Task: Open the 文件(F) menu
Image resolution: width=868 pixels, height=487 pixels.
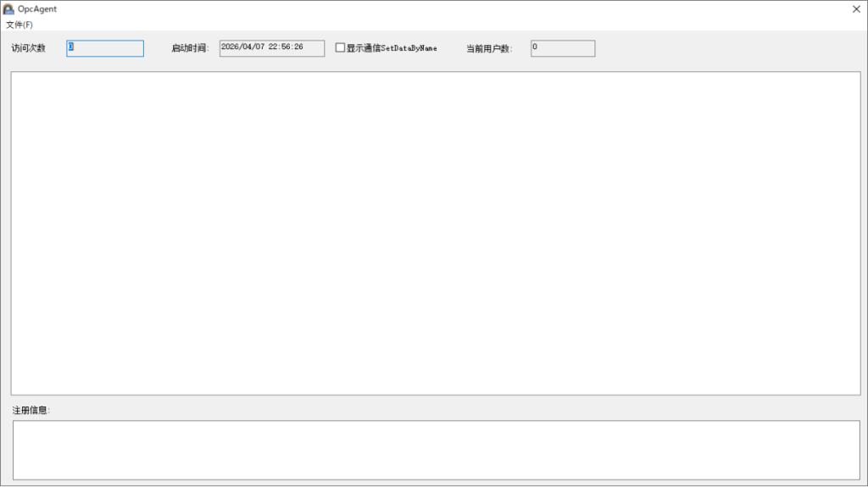Action: (x=19, y=25)
